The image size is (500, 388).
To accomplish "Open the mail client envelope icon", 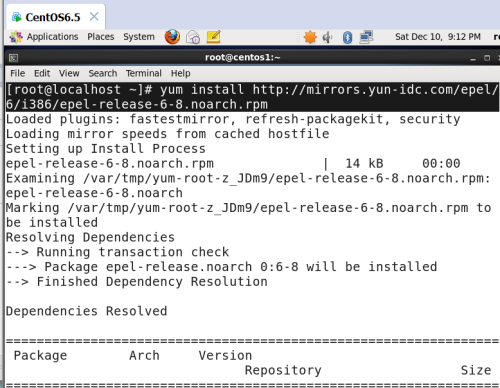I will pyautogui.click(x=193, y=37).
